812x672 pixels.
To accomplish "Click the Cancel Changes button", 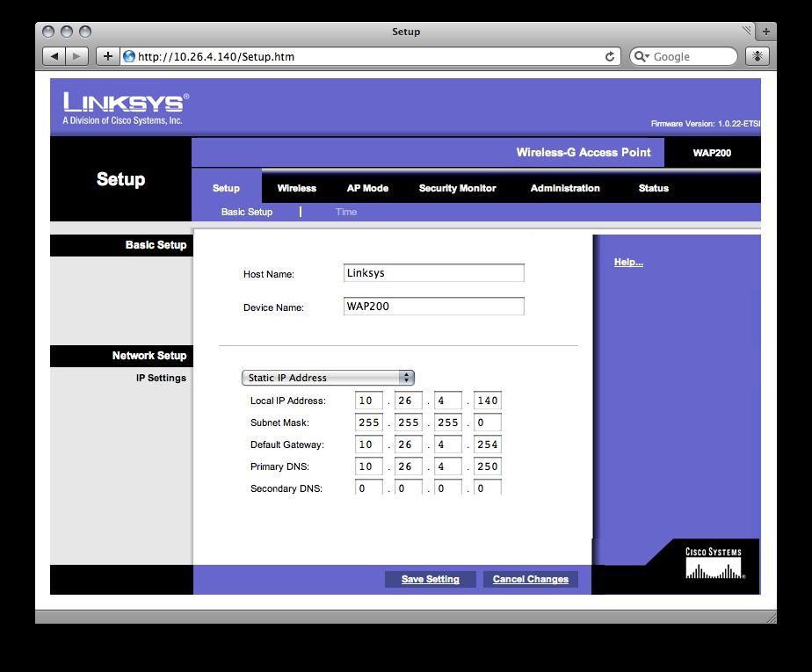I will click(530, 579).
